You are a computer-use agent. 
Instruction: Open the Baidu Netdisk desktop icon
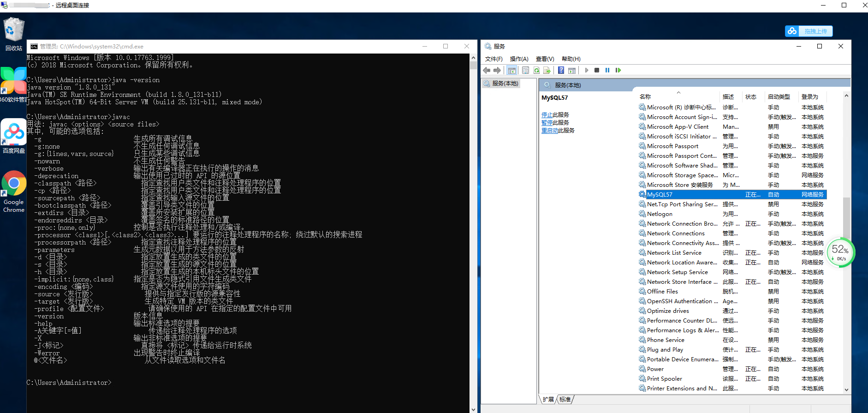[x=14, y=136]
